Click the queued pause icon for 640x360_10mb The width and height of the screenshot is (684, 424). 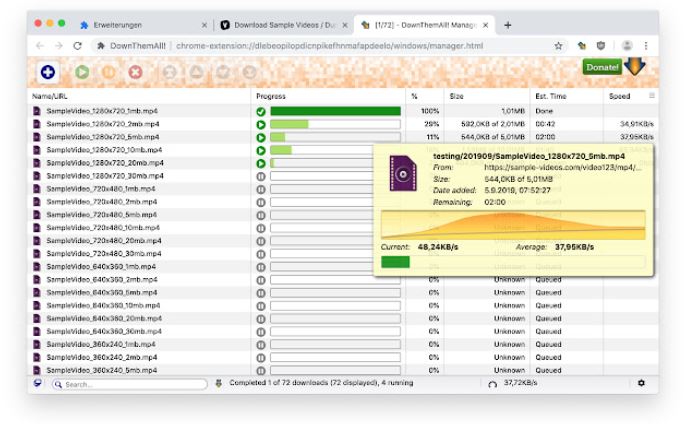pyautogui.click(x=261, y=306)
